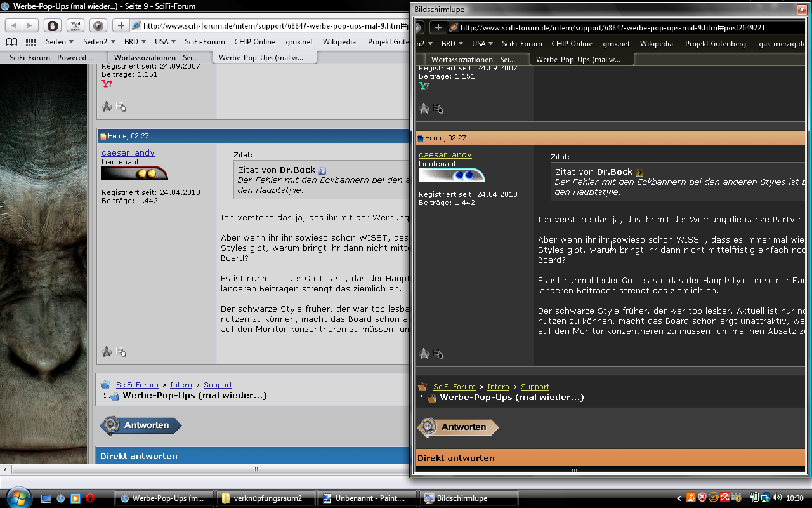Follow the Support breadcrumb link
812x508 pixels.
click(x=218, y=385)
